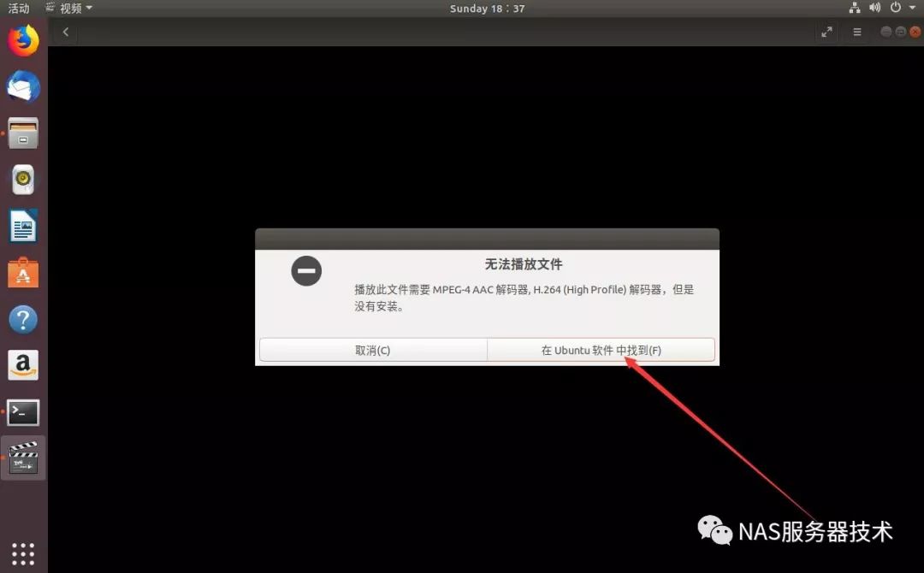Go back using the header arrow
Screen dimensions: 924x573
[x=66, y=32]
